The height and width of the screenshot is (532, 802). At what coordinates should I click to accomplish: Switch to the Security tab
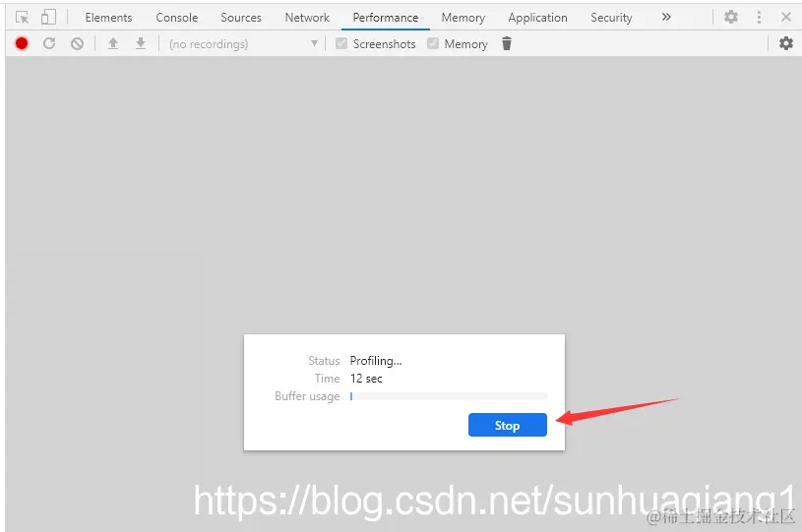[611, 18]
